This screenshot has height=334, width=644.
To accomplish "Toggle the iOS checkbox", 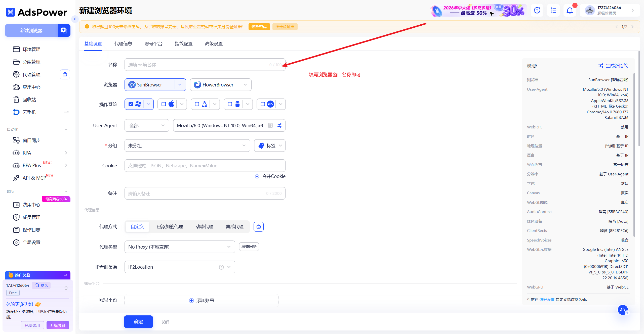I will coord(263,104).
